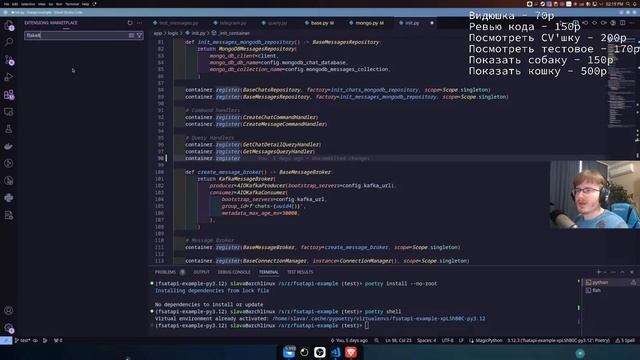
Task: Open the Python view in activity bar
Action: click(9, 198)
